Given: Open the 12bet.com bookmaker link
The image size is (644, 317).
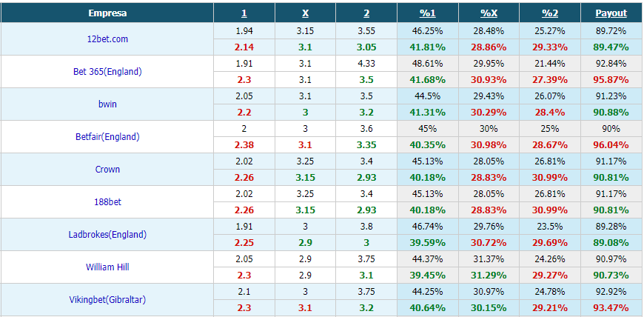Looking at the screenshot, I should pos(107,39).
